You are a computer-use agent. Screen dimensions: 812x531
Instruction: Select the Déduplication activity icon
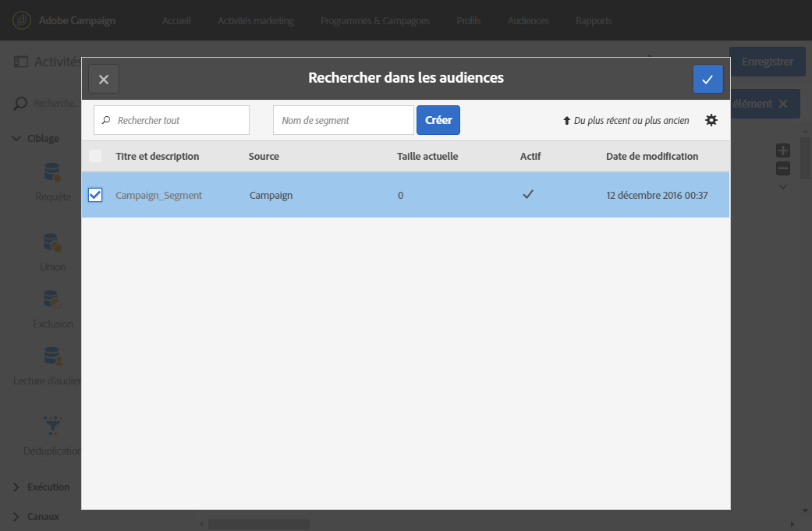(53, 426)
